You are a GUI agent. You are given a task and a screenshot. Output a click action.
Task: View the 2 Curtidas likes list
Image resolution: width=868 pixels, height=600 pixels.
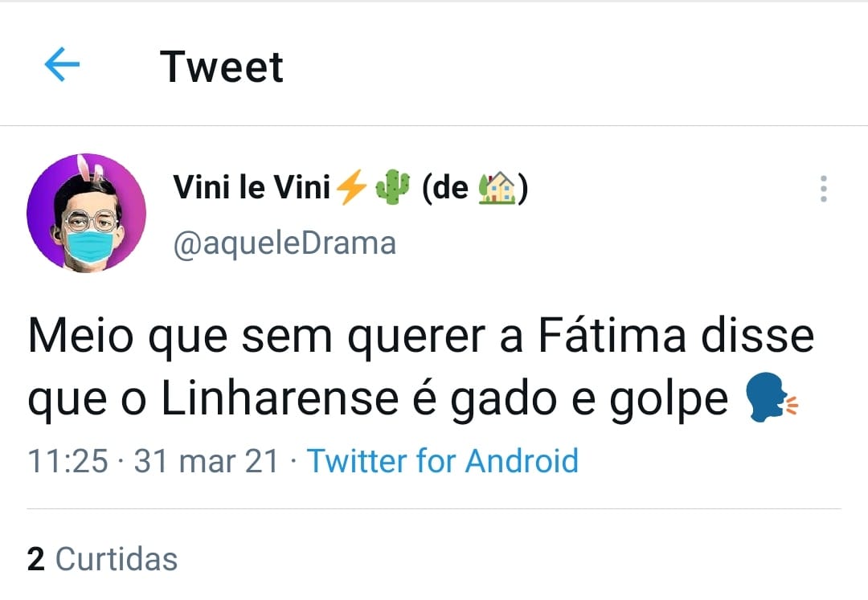tap(102, 559)
